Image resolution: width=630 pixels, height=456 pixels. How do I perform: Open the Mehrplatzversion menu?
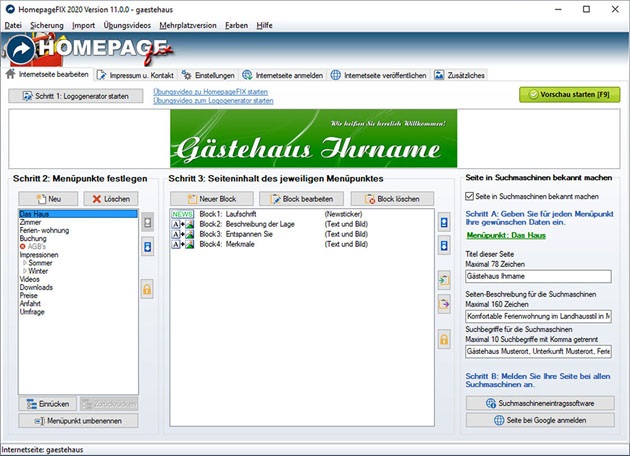pos(188,25)
